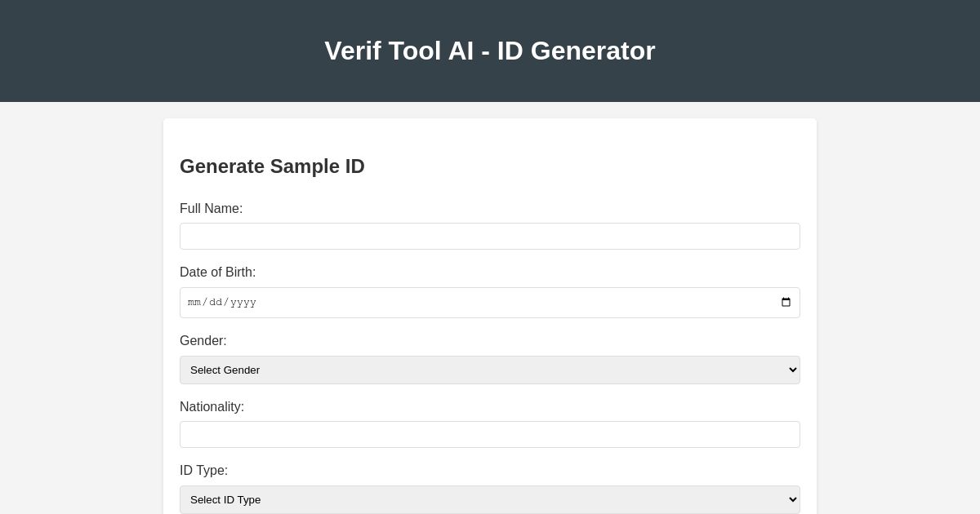
Task: Click inside the Nationality input
Action: (x=490, y=434)
